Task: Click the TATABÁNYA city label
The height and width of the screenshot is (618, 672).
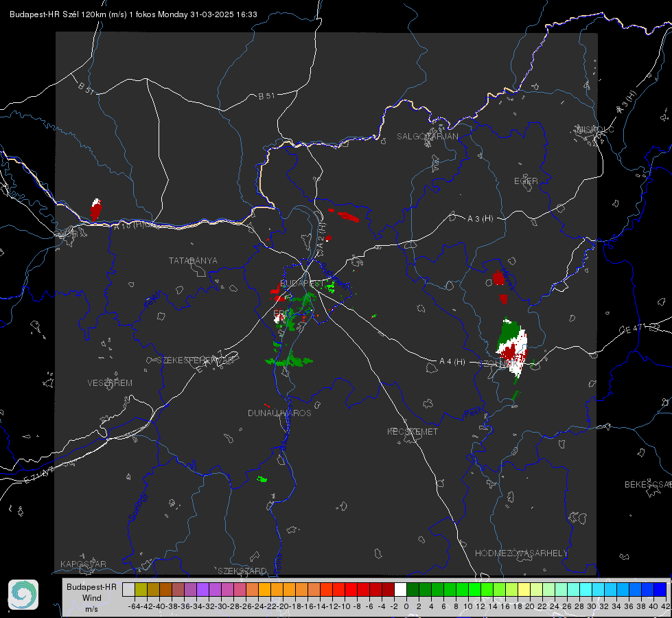Action: [193, 261]
